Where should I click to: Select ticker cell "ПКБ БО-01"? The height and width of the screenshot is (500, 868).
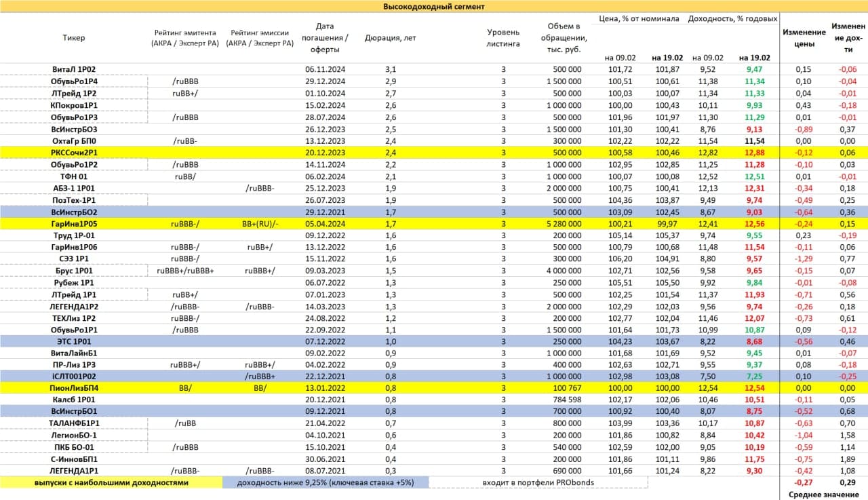point(74,448)
